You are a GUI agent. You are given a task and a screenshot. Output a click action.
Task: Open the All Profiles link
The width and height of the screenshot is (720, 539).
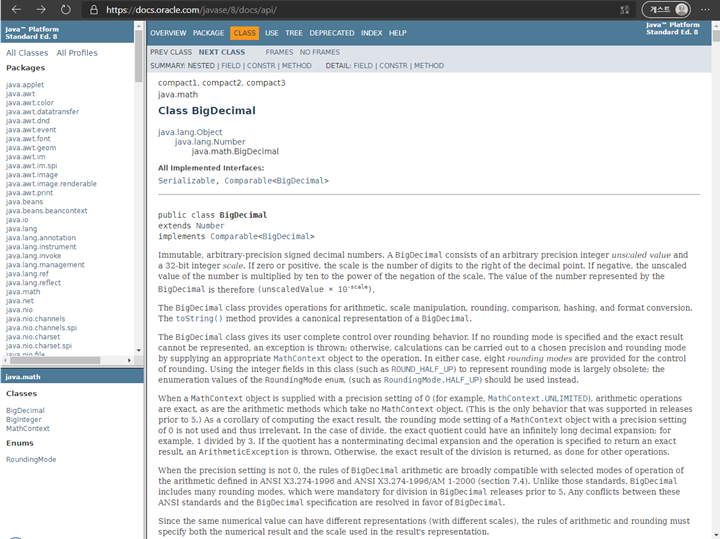[x=77, y=53]
